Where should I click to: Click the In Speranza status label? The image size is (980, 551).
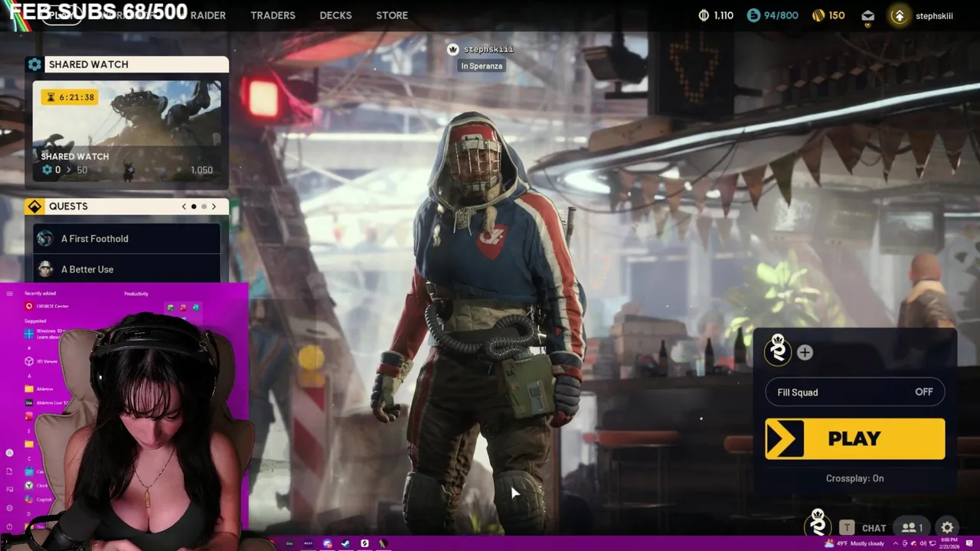(x=482, y=66)
